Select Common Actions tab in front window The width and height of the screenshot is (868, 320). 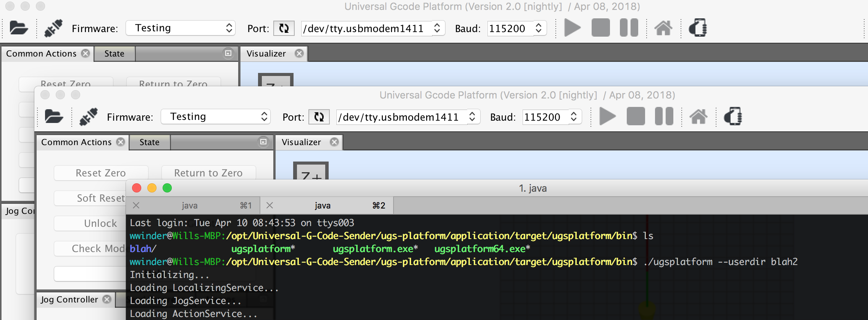pos(76,142)
